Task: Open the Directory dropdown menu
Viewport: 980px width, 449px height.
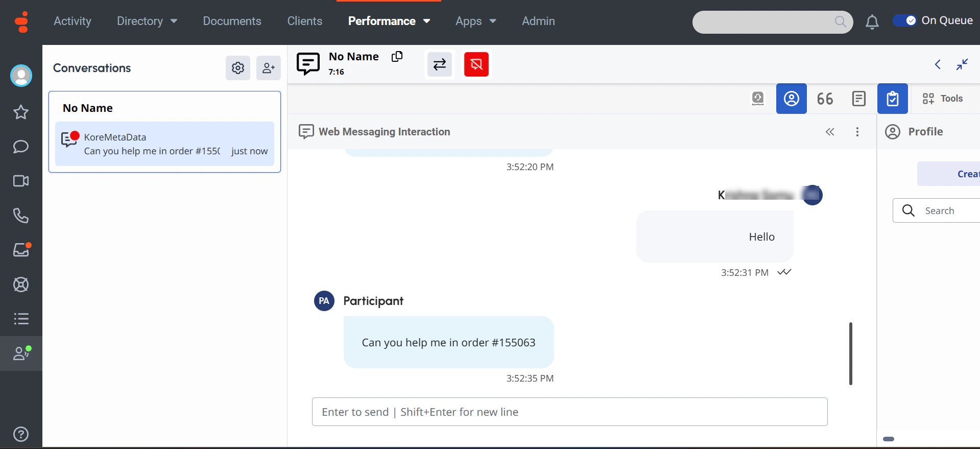Action: [147, 21]
